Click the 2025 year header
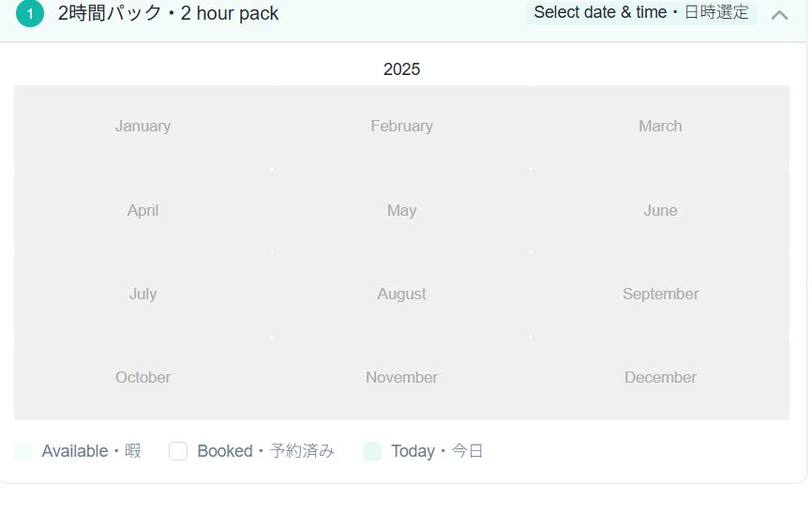The image size is (812, 514). click(x=401, y=69)
